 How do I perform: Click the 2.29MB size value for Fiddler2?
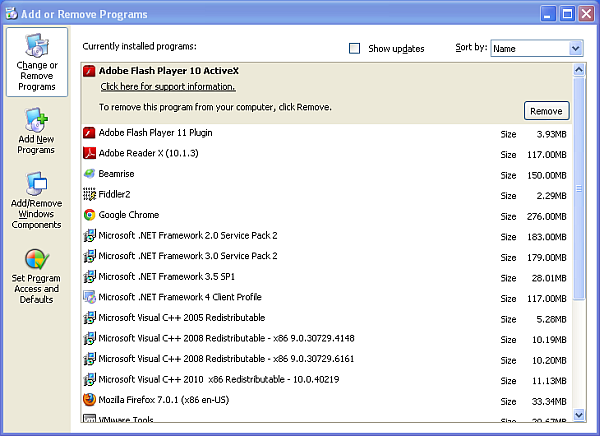[551, 196]
